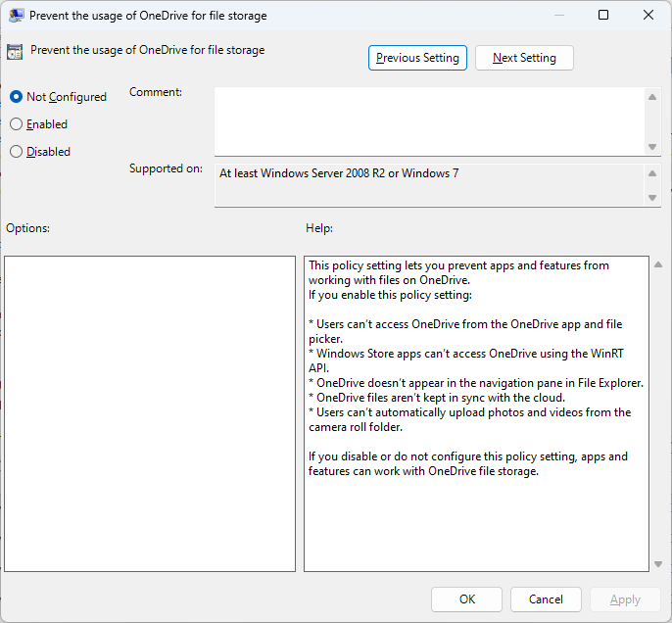The width and height of the screenshot is (672, 623).
Task: Click the Supported on scroll down arrow
Action: 652,198
